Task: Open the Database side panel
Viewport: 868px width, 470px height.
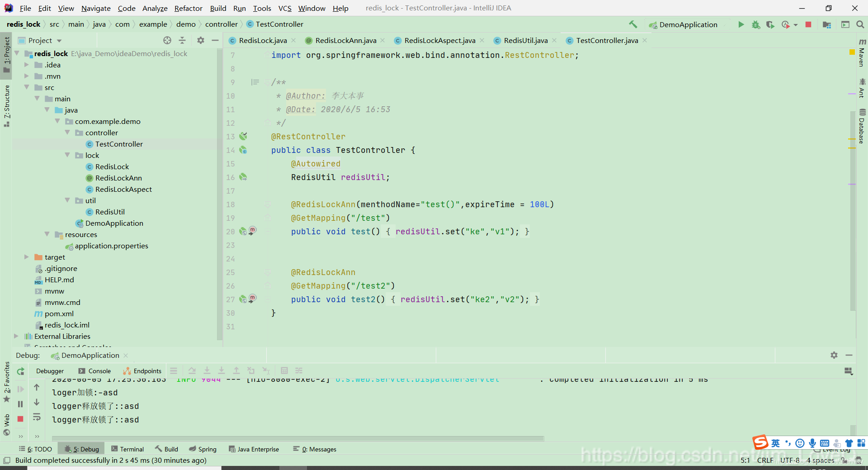Action: 862,126
